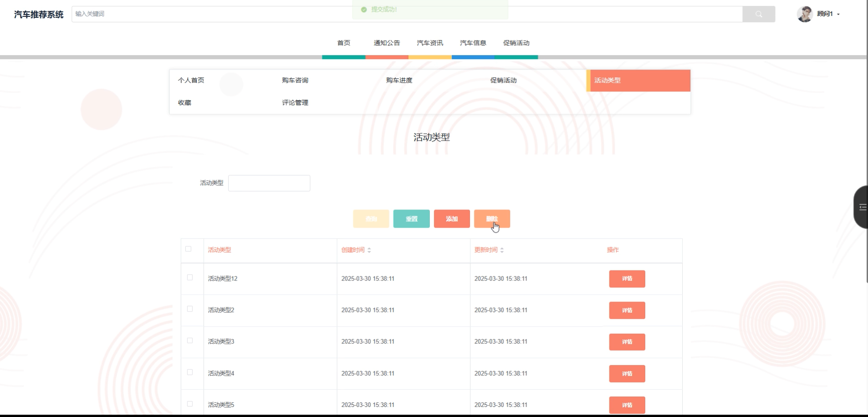Switch to 评论管理 tab
The image size is (868, 417).
[x=295, y=102]
